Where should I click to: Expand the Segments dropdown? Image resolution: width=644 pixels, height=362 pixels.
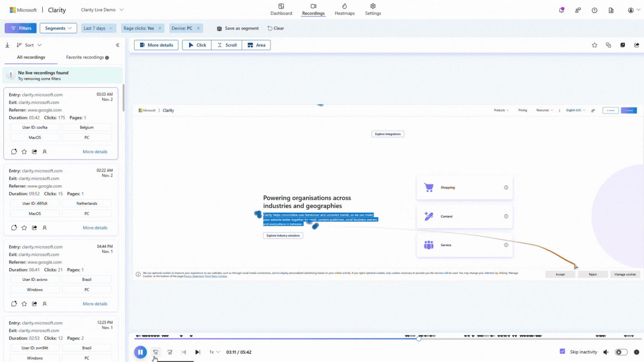tap(58, 28)
